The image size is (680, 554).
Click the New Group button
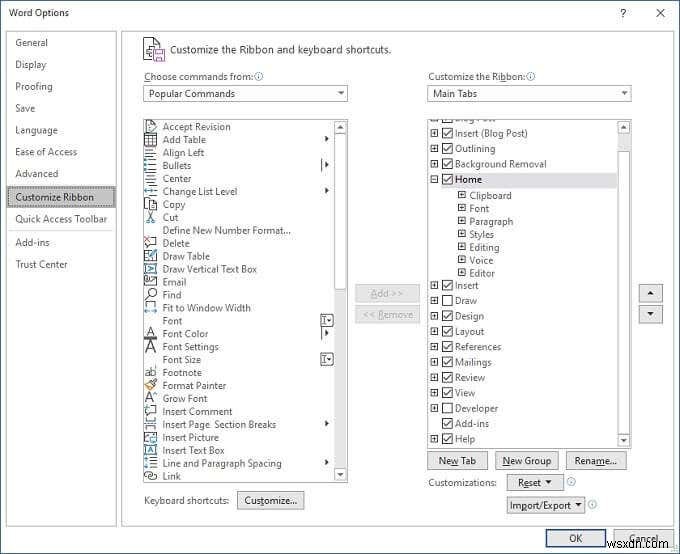526,461
